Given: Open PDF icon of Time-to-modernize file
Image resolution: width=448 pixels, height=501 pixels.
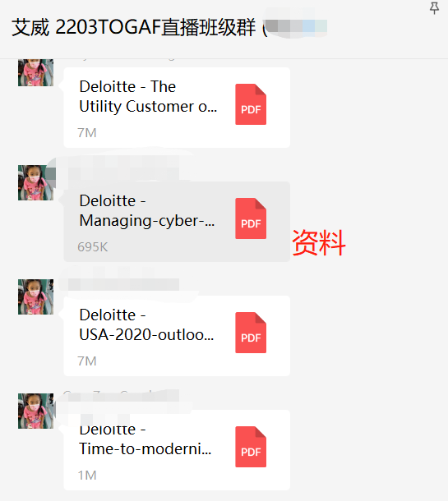Looking at the screenshot, I should (x=251, y=447).
